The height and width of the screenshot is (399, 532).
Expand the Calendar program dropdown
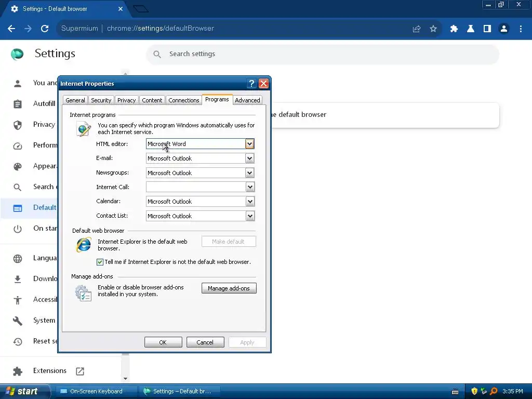(x=250, y=202)
